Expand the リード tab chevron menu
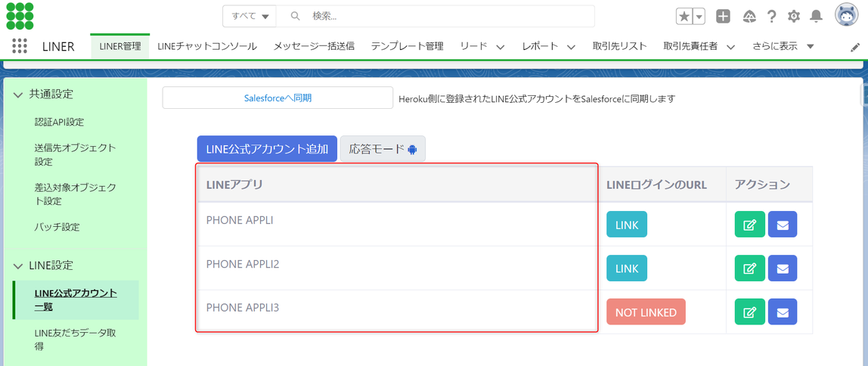 [501, 47]
